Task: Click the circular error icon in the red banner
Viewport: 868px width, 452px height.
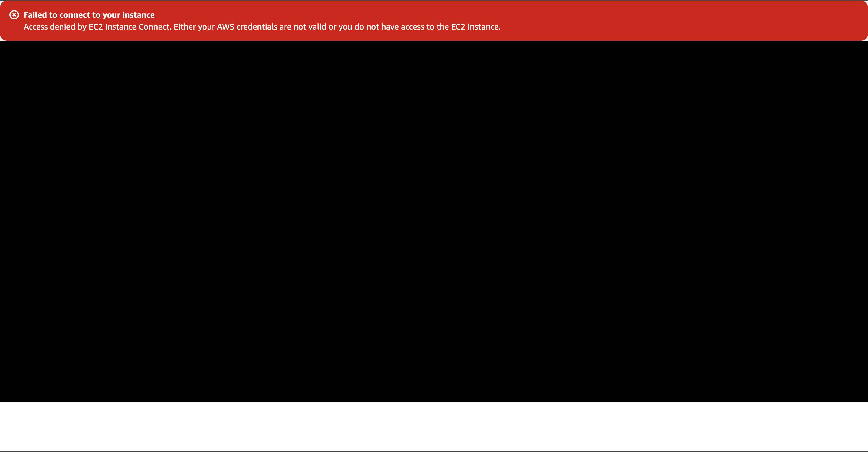Action: pyautogui.click(x=14, y=15)
